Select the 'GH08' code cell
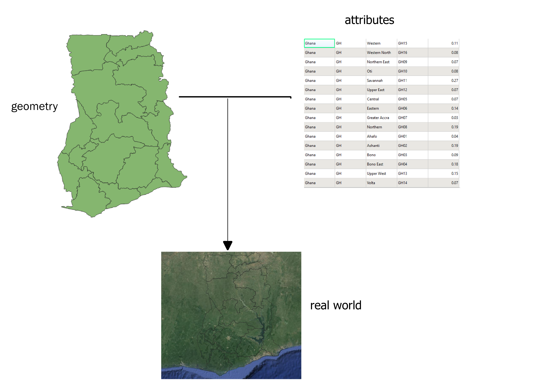 (412, 127)
